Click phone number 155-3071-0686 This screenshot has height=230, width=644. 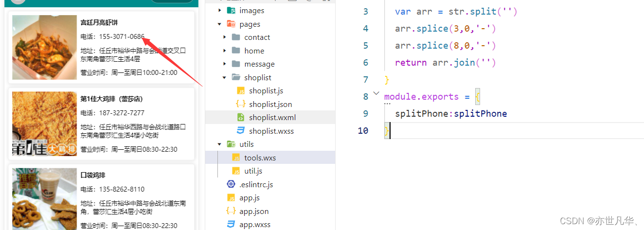[122, 36]
